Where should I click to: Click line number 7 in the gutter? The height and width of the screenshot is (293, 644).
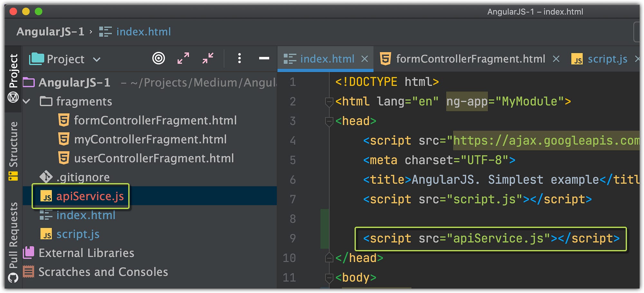tap(292, 199)
